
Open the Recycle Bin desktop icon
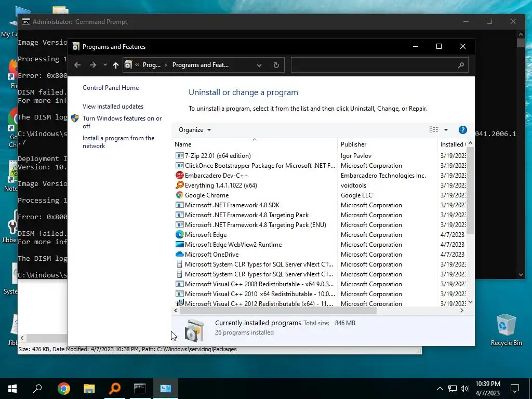pyautogui.click(x=506, y=330)
